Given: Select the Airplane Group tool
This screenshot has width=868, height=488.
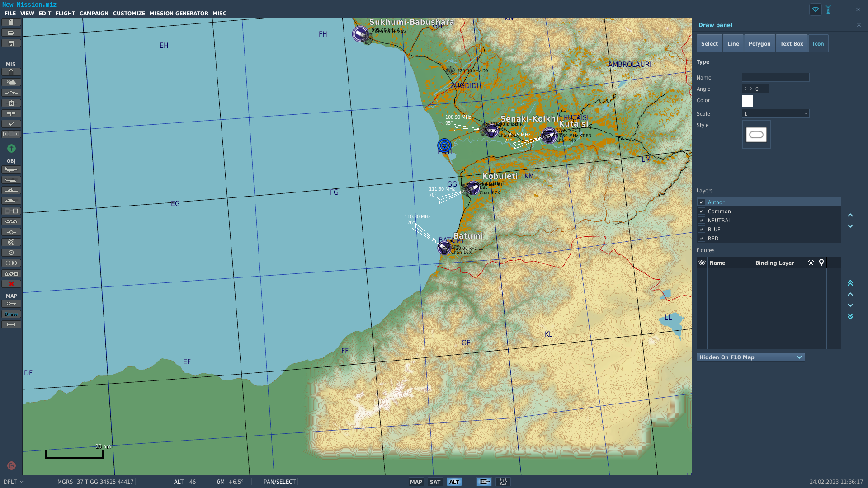Looking at the screenshot, I should [x=11, y=169].
